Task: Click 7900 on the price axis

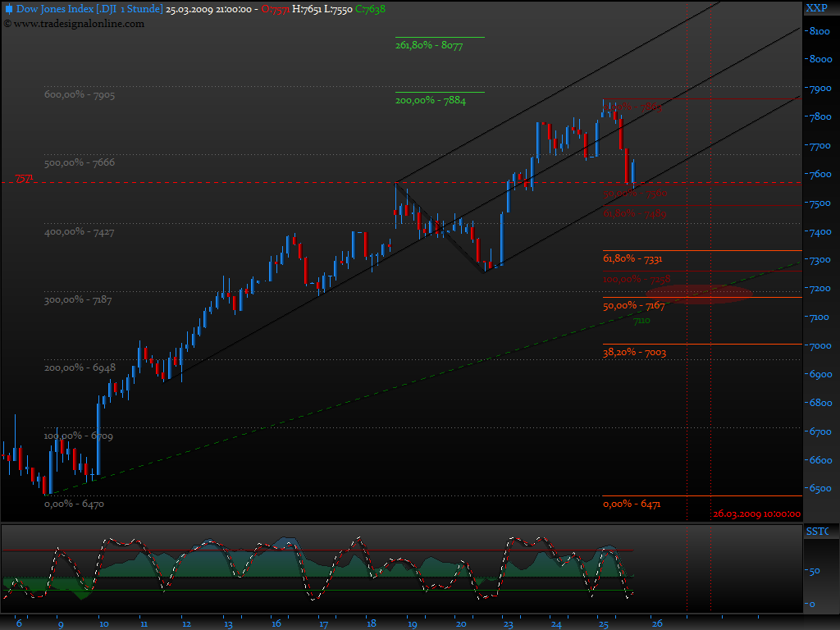Action: pyautogui.click(x=820, y=89)
